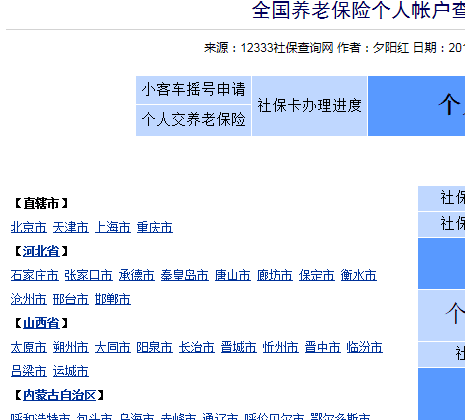Go to the 吕梁市 link
The width and height of the screenshot is (465, 420).
coord(29,371)
